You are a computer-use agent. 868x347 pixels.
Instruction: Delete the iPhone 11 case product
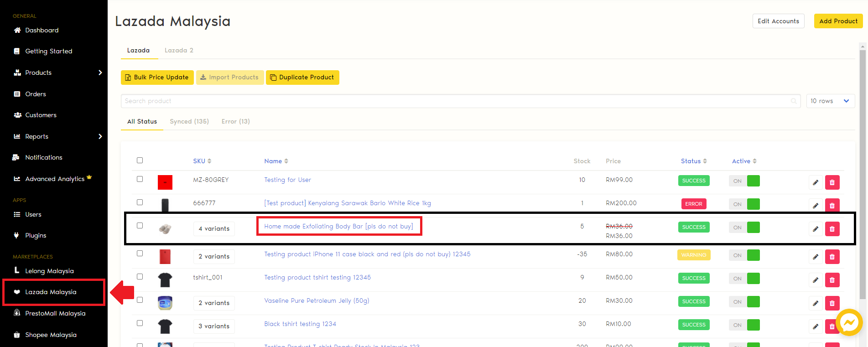tap(832, 257)
